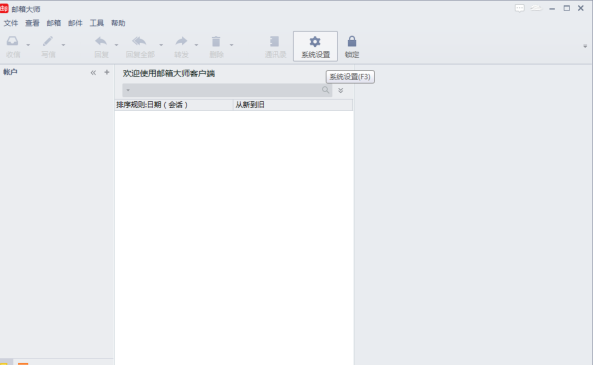Screen dimensions: 594x365
Task: Click the 回复 reply toolbar icon
Action: (101, 41)
